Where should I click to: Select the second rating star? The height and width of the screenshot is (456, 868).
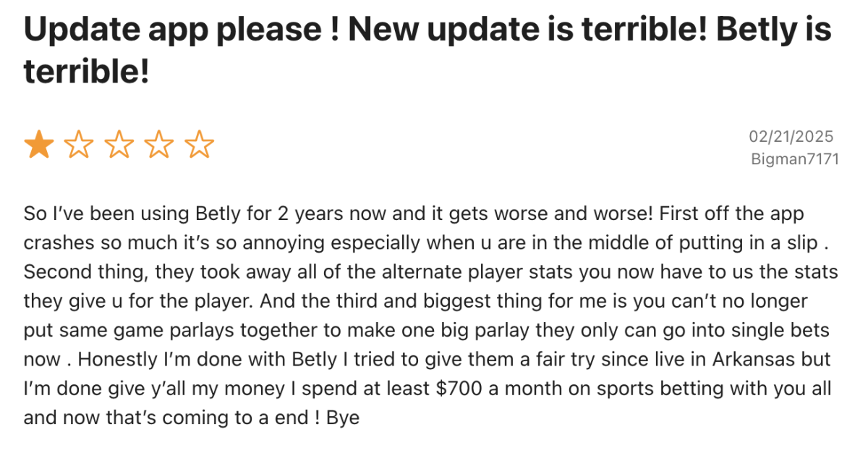point(79,145)
